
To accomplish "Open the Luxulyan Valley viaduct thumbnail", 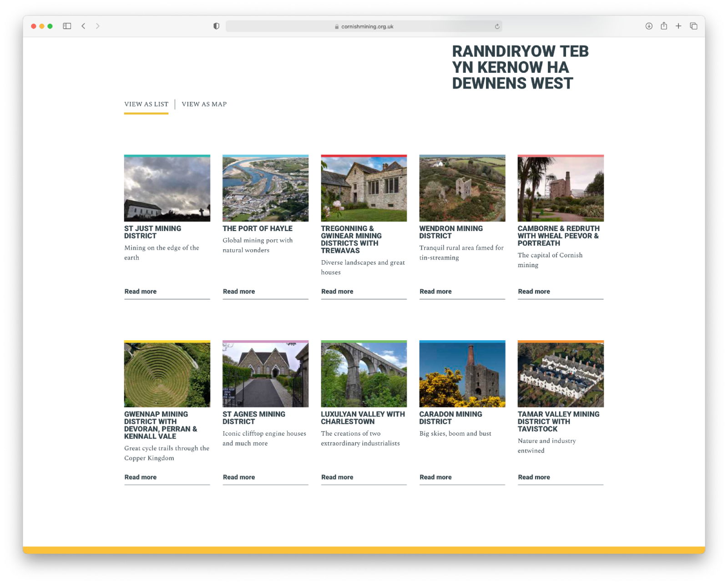I will tap(364, 374).
